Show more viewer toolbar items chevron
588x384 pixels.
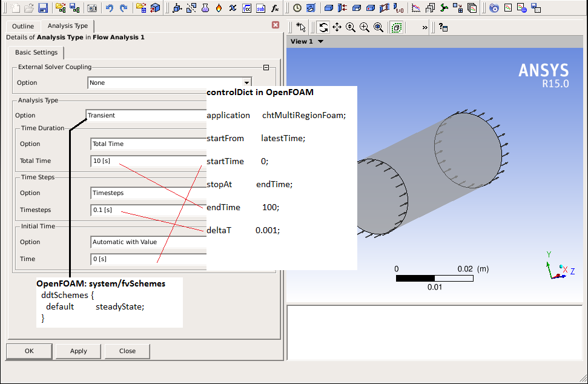point(425,27)
